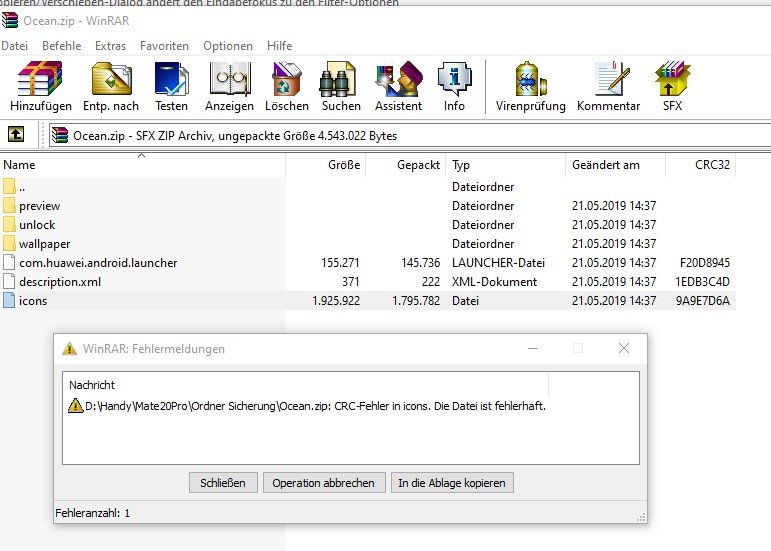
Task: Minimize the Fehlermeldungen dialog
Action: point(533,348)
